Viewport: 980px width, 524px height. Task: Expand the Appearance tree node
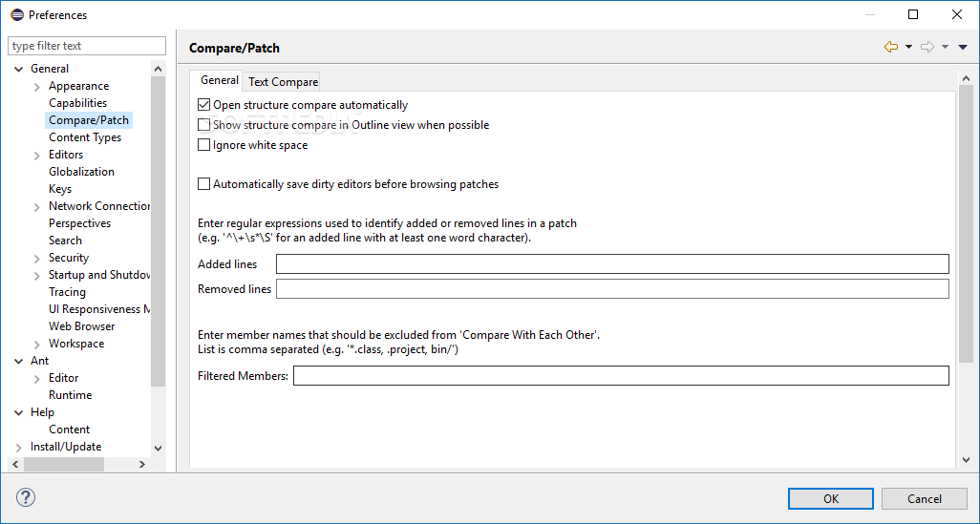tap(37, 86)
